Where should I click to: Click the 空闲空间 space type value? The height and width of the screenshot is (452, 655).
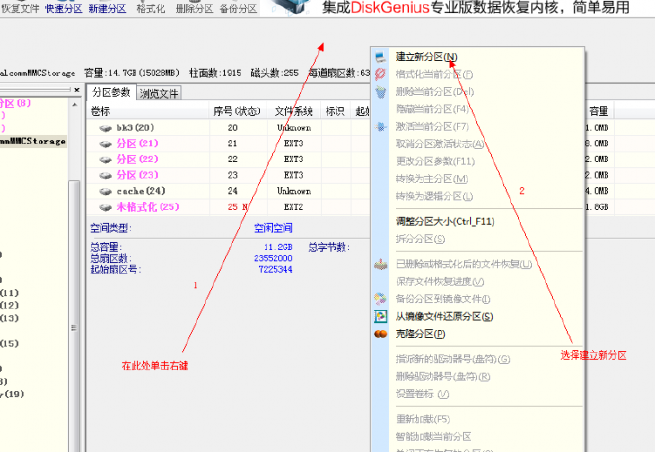[x=273, y=228]
